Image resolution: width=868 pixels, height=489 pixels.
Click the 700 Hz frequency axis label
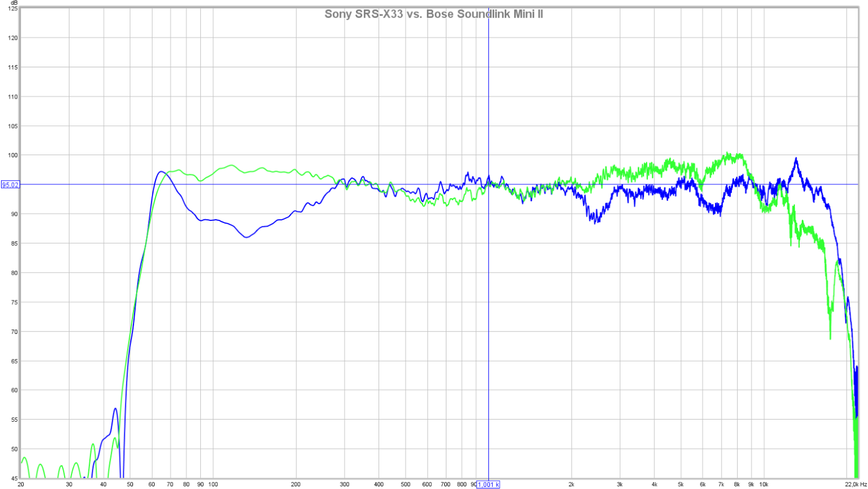(x=445, y=484)
